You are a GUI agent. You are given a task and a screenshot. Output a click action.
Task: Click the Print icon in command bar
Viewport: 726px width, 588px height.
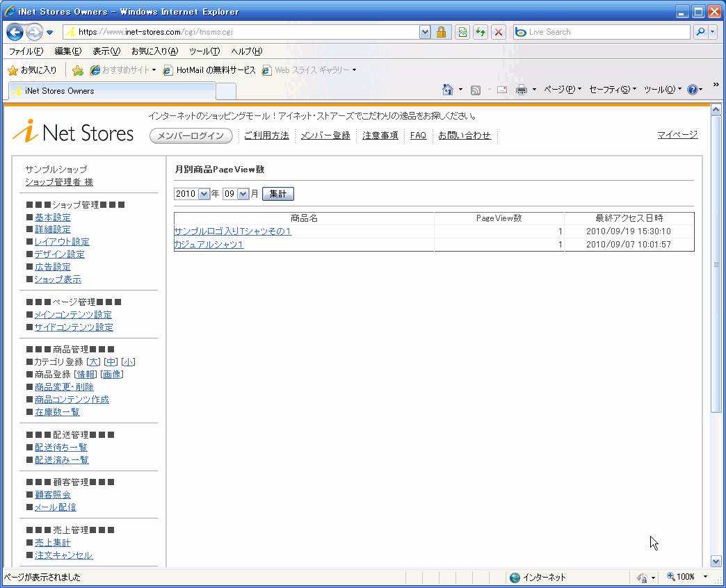(522, 90)
